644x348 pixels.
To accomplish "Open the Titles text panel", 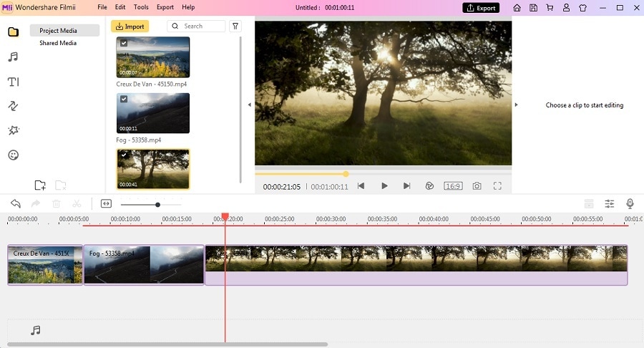I will point(13,82).
